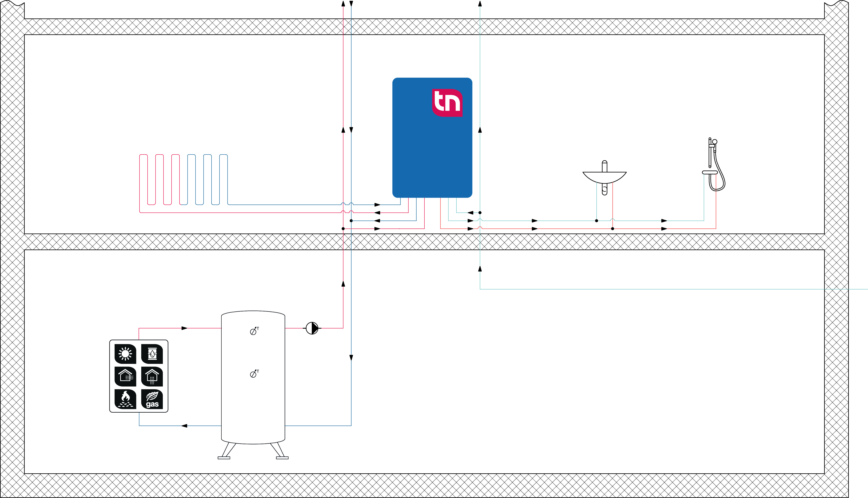This screenshot has width=868, height=498.
Task: Click the house with water waves icon
Action: pyautogui.click(x=125, y=377)
